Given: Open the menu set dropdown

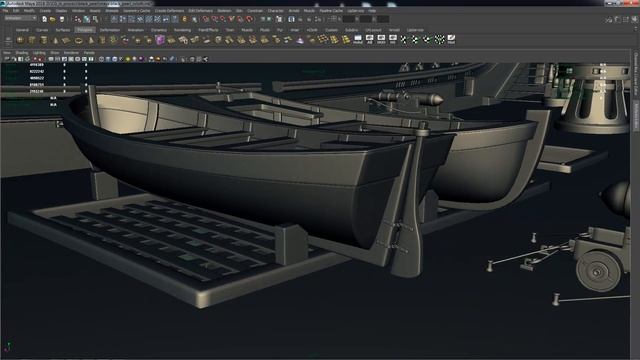Looking at the screenshot, I should click(20, 18).
